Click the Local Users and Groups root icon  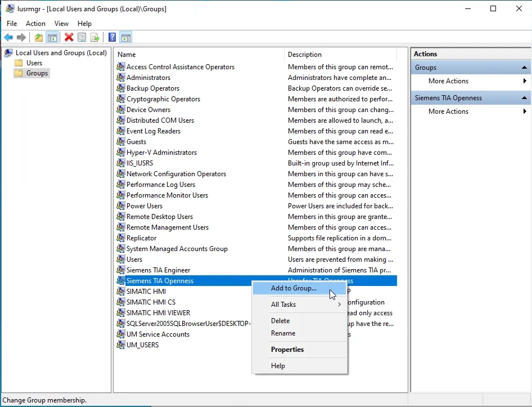8,53
